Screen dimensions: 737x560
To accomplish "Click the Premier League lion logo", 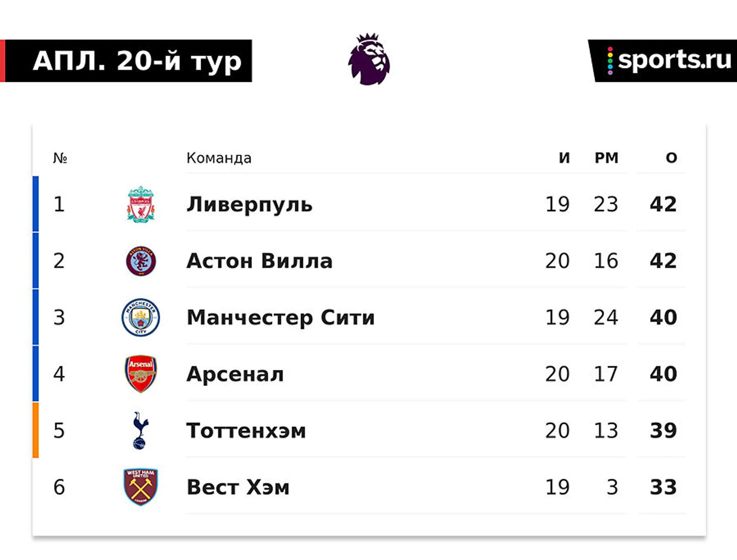I will click(369, 59).
